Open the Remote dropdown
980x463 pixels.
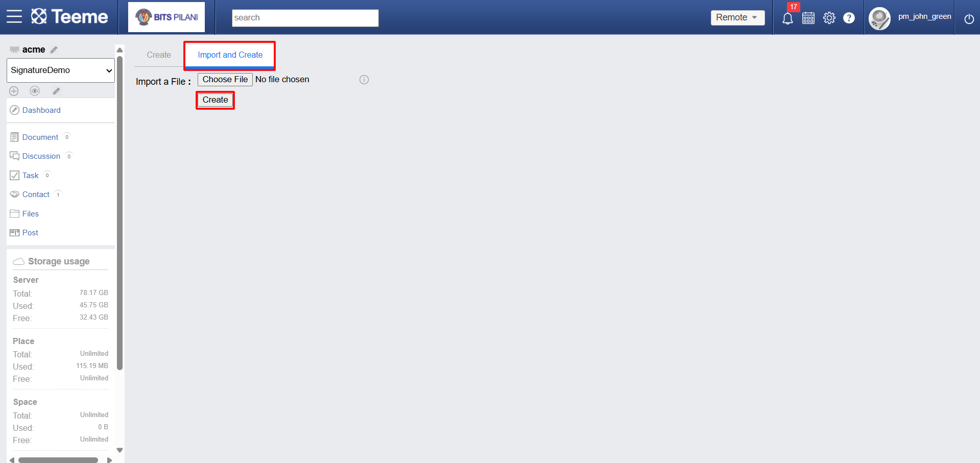pyautogui.click(x=737, y=17)
